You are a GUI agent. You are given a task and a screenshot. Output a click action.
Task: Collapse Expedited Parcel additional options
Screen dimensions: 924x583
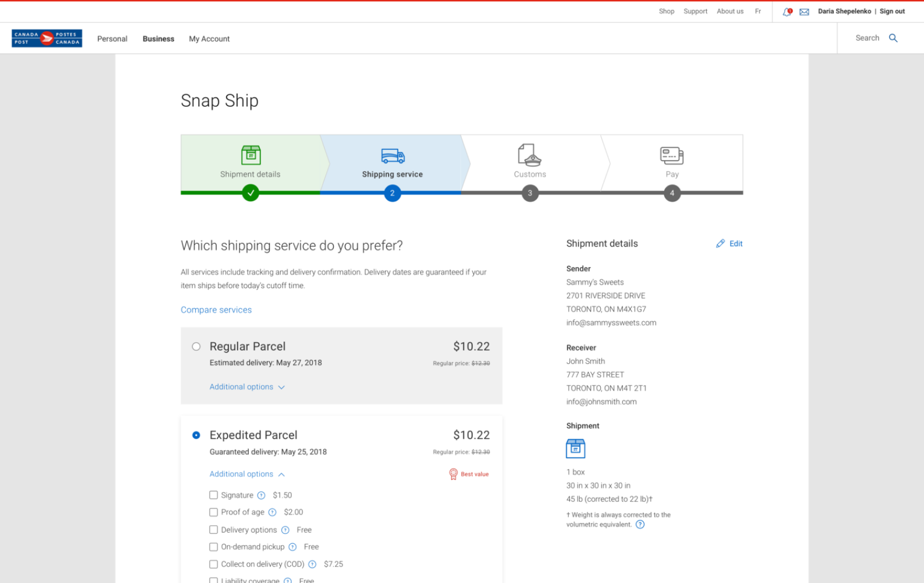[x=247, y=474]
